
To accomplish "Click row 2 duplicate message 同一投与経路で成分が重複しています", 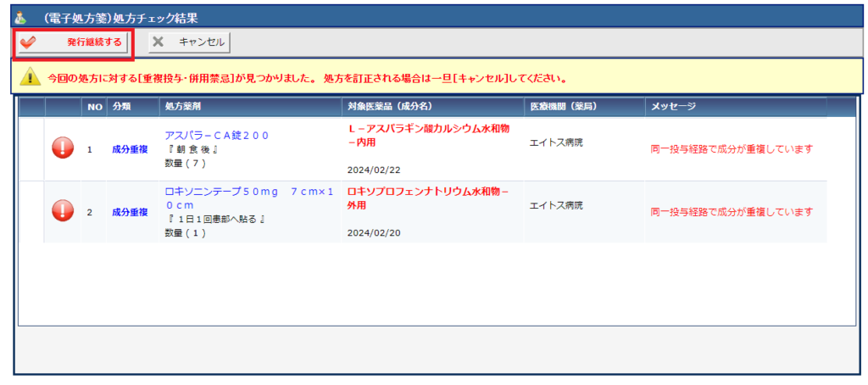I will coord(732,212).
